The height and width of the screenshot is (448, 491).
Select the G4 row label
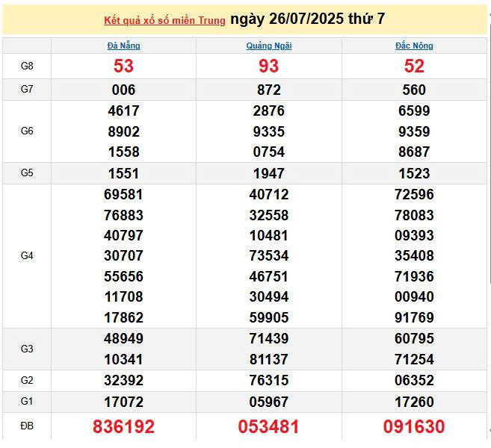coord(27,255)
